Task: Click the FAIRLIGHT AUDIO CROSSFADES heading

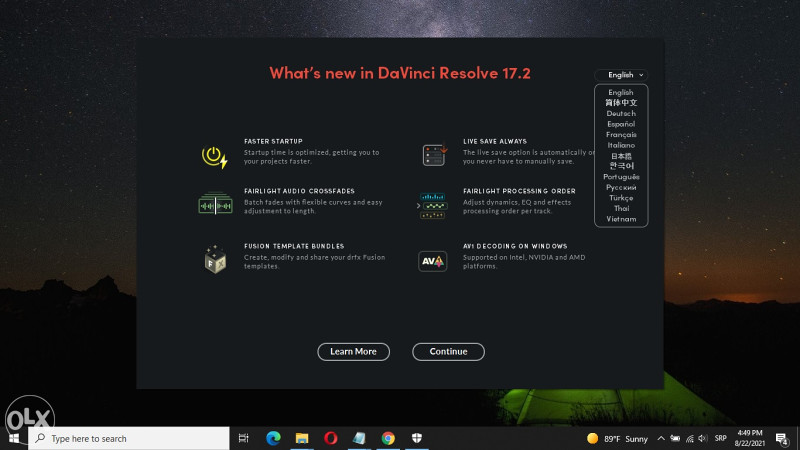Action: (299, 191)
